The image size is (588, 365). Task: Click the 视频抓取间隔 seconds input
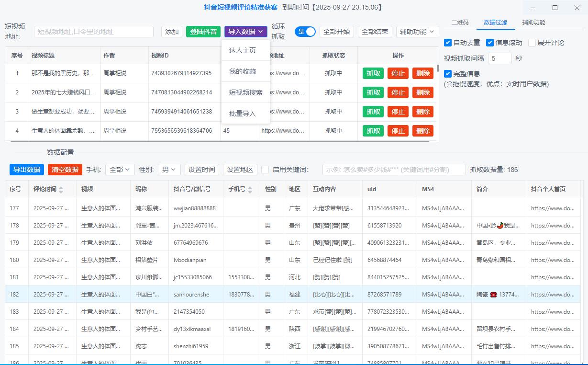click(x=499, y=58)
